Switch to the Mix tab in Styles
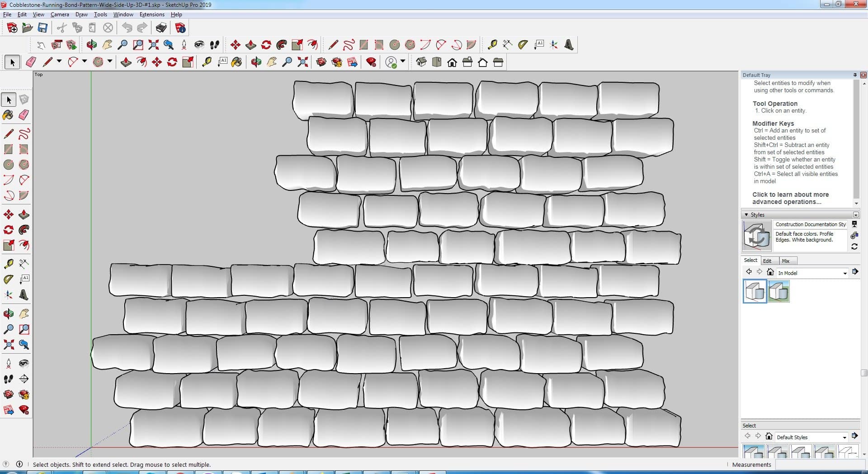 pos(786,261)
